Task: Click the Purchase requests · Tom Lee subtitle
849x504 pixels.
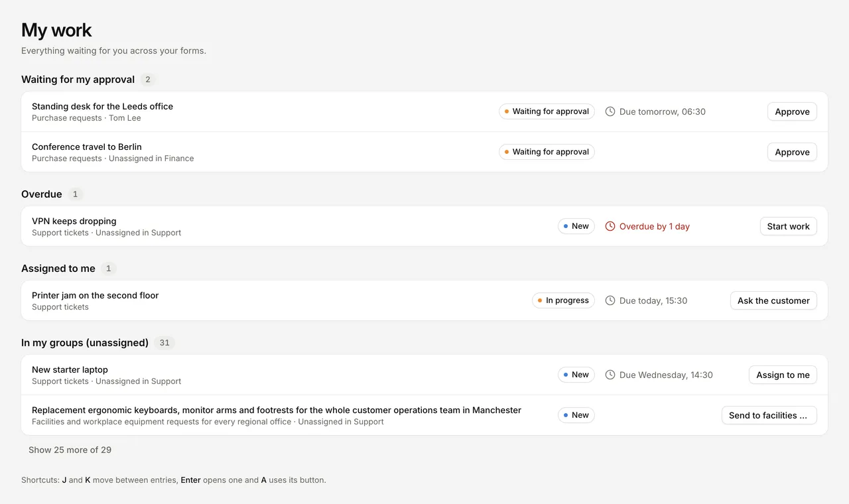Action: [x=86, y=118]
